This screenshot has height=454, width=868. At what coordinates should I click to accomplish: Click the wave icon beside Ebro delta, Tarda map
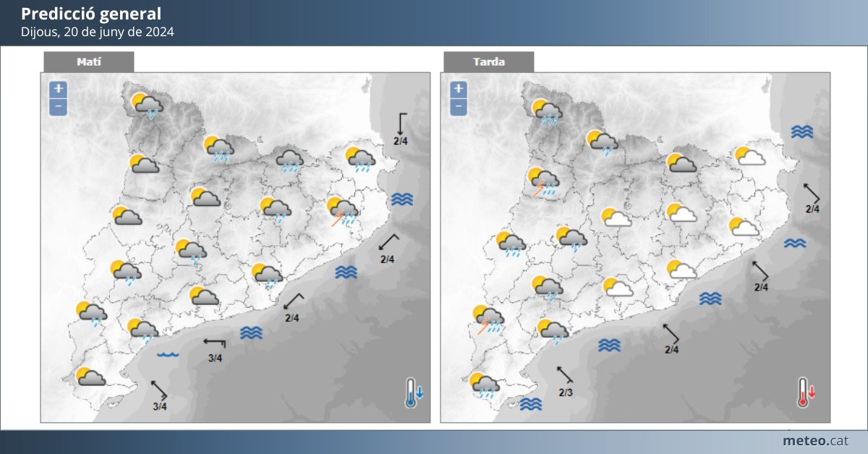(532, 404)
